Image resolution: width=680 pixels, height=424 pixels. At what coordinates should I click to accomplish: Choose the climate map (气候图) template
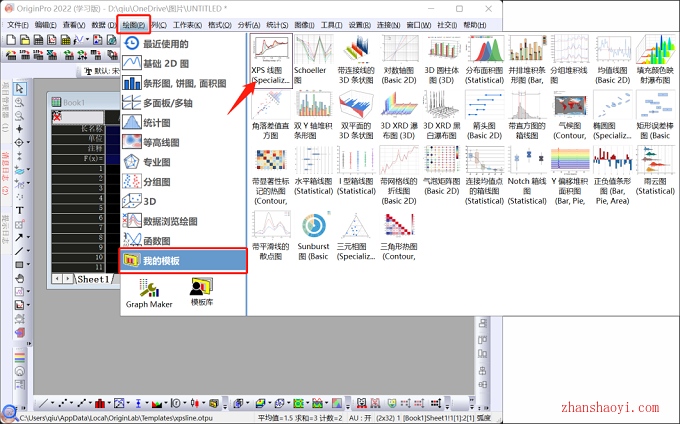pyautogui.click(x=569, y=115)
